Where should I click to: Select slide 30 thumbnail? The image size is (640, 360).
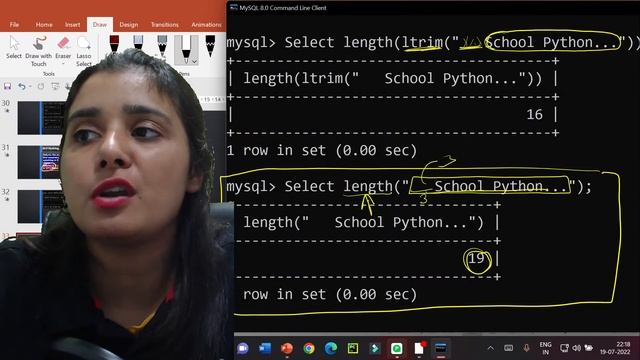40,118
